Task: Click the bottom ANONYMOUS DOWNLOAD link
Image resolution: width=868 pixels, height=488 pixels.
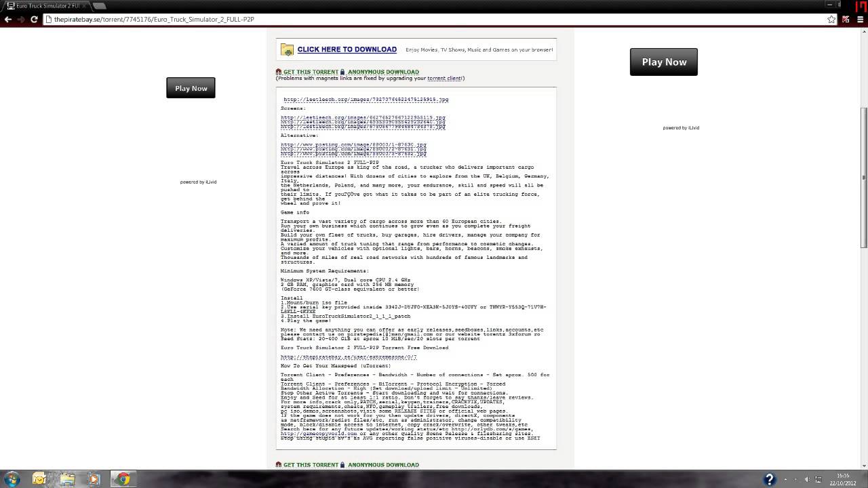Action: click(383, 465)
